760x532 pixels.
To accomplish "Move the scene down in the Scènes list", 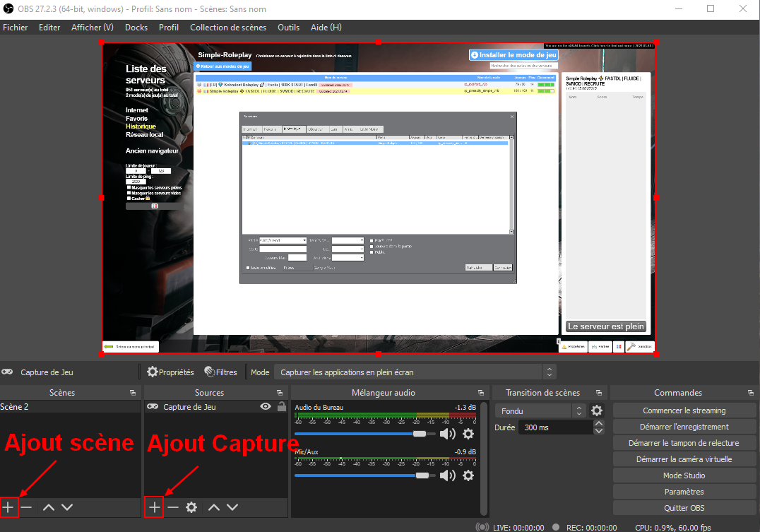I will (x=67, y=507).
